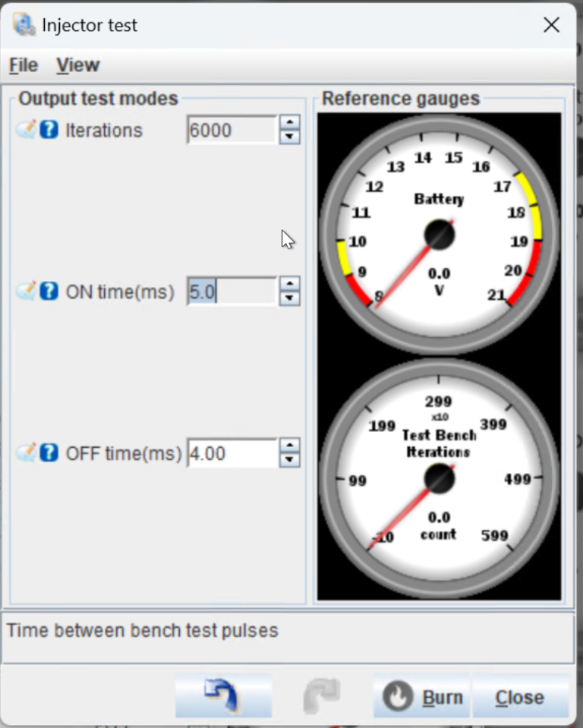Image resolution: width=583 pixels, height=728 pixels.
Task: Increase Iterations with up arrow
Action: [x=290, y=122]
